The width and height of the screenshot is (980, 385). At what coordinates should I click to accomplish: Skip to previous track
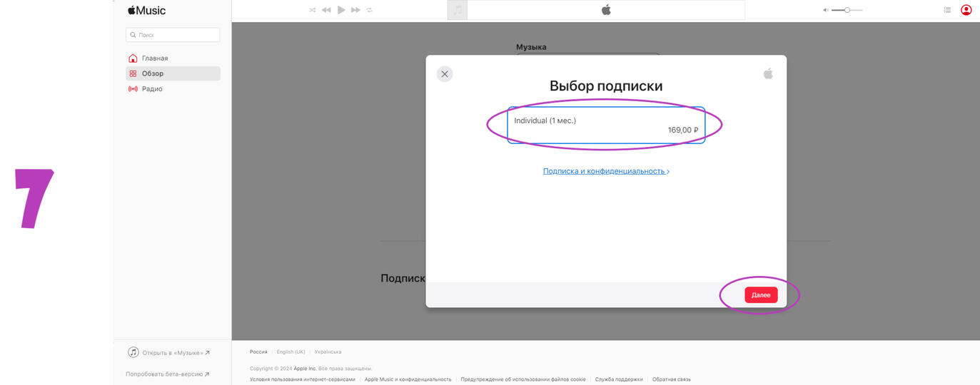[326, 10]
